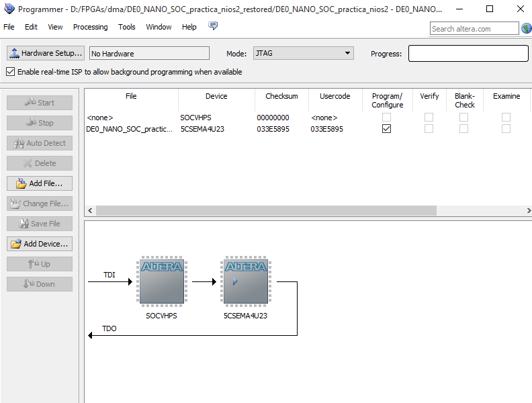Click the feedback speech bubble icon

pos(213,26)
